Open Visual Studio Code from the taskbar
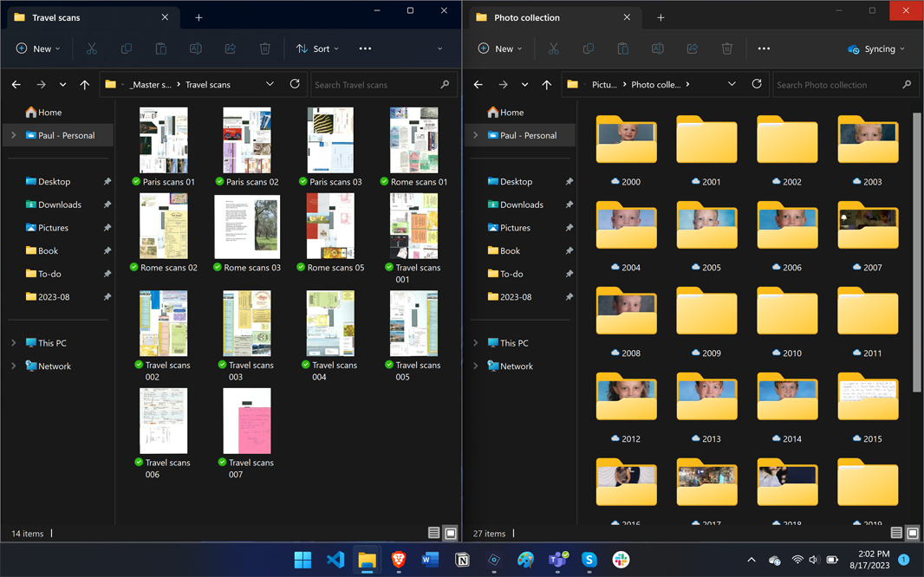Viewport: 924px width, 577px height. pos(335,560)
